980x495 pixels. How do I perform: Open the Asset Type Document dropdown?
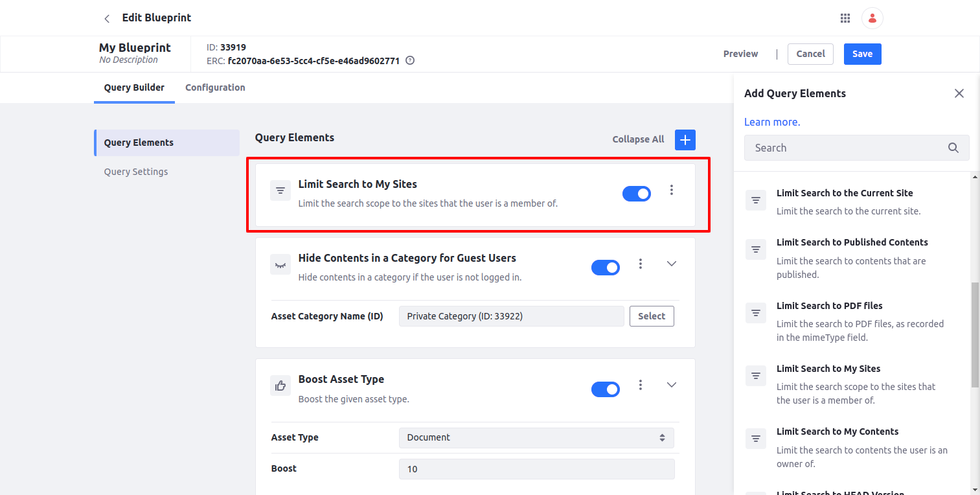click(x=536, y=437)
